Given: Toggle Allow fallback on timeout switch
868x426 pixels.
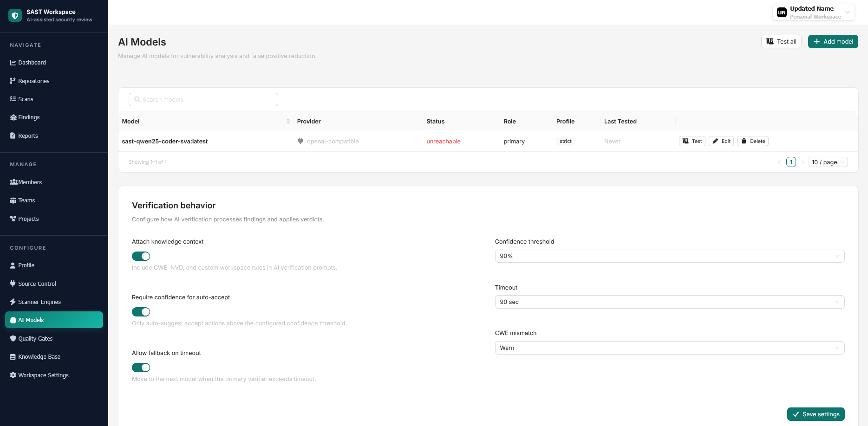Looking at the screenshot, I should point(141,368).
